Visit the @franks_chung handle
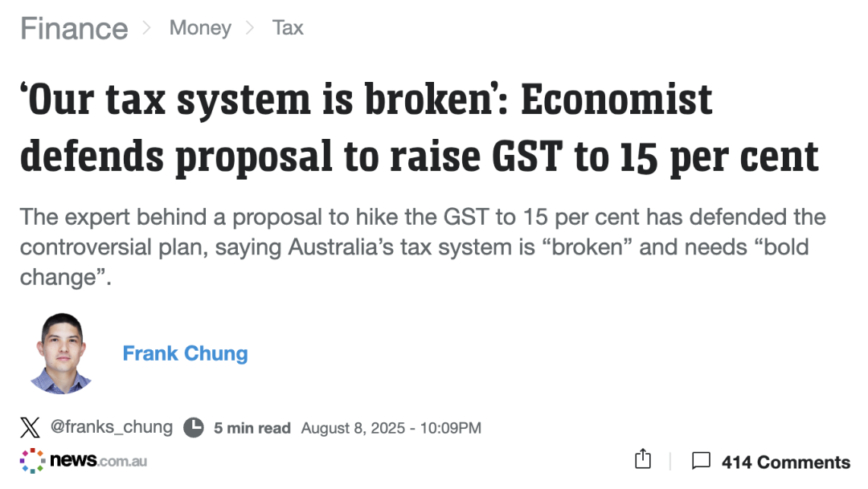The height and width of the screenshot is (489, 868). tap(112, 427)
